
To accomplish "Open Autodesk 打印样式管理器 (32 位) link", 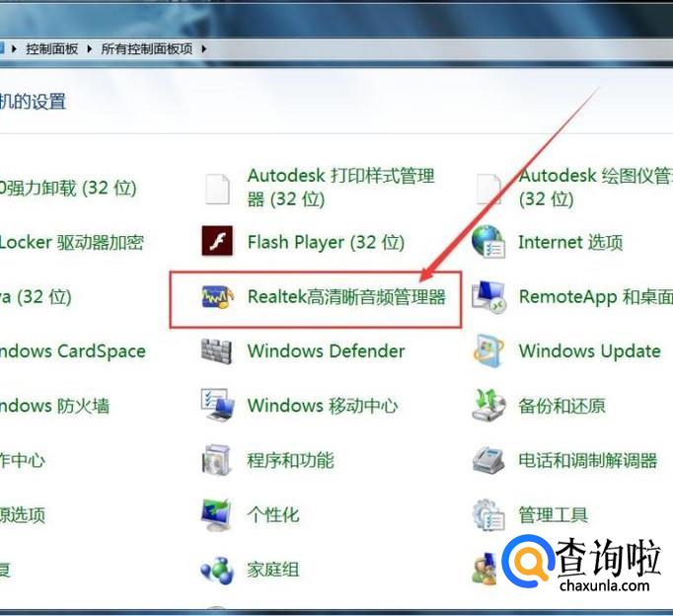I will [341, 188].
